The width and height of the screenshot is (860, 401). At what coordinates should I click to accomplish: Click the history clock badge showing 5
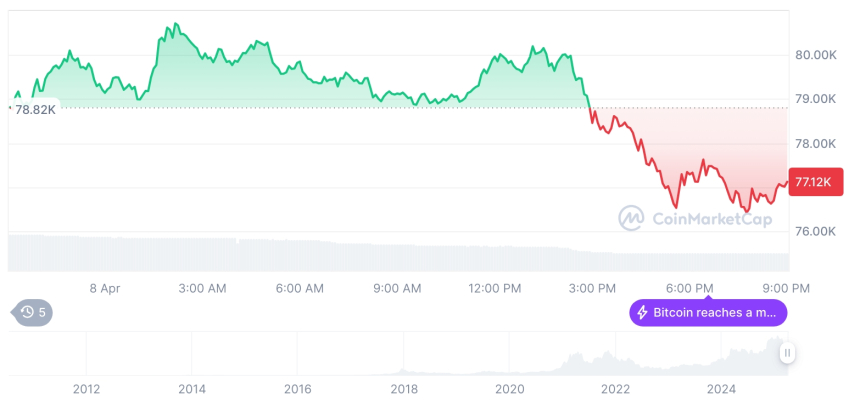click(x=34, y=312)
